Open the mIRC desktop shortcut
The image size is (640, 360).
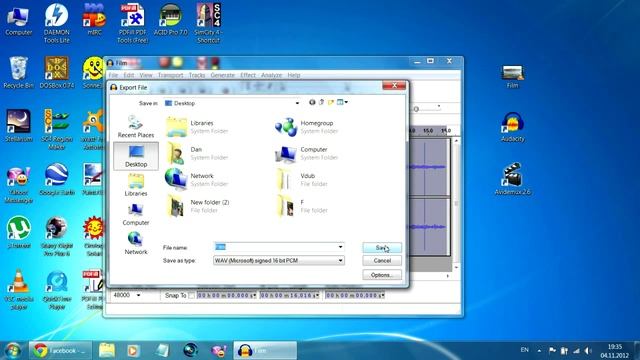pyautogui.click(x=94, y=20)
